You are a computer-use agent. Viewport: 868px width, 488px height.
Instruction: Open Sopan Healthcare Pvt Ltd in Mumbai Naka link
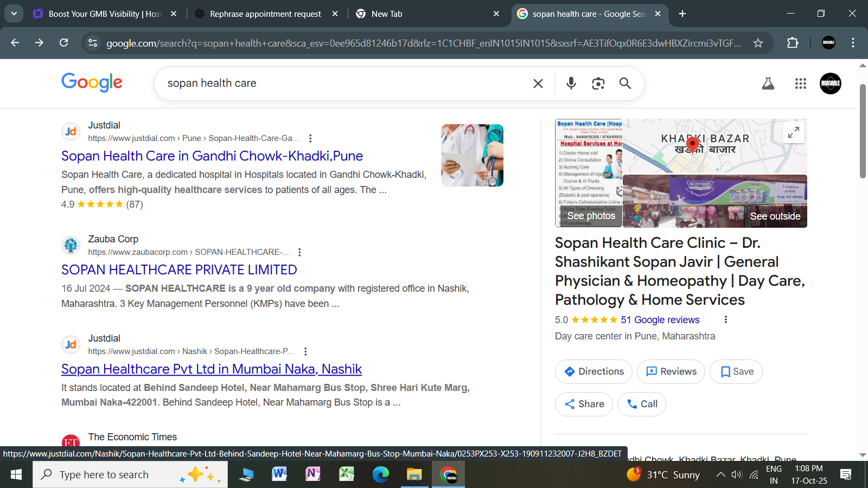pyautogui.click(x=212, y=369)
